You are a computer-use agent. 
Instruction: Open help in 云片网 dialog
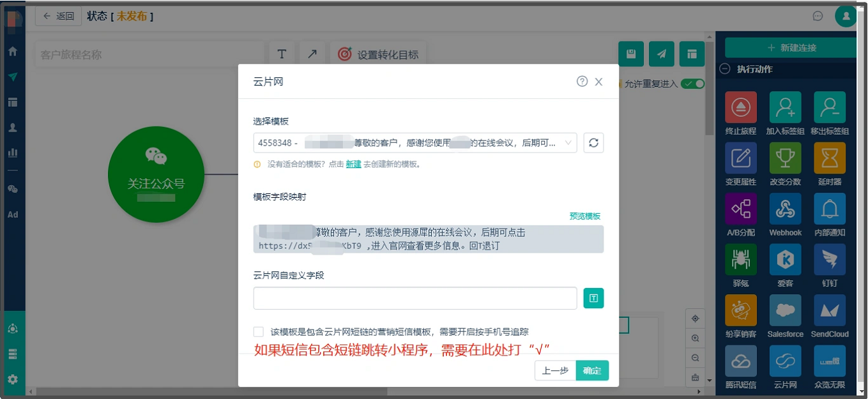tap(582, 81)
